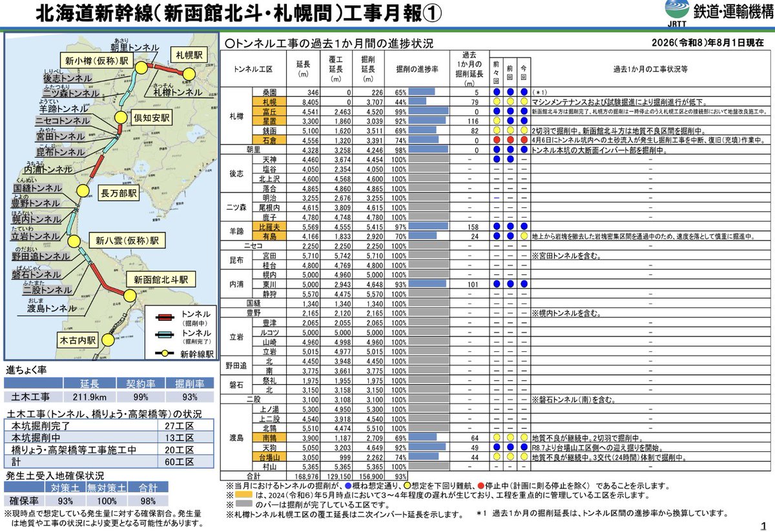Click the 前回 yellow circle in 札幌 row
The height and width of the screenshot is (532, 775).
point(510,101)
